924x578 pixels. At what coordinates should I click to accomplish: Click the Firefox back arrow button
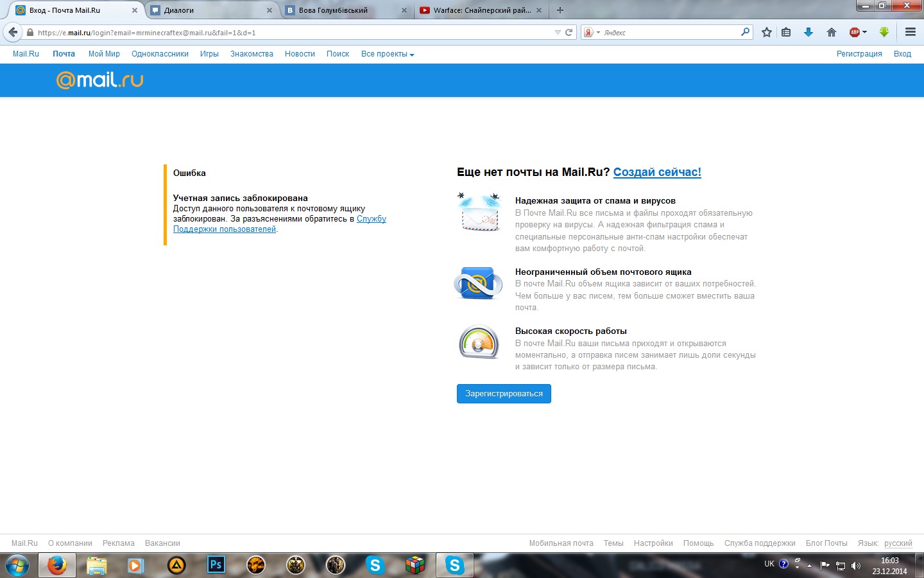pyautogui.click(x=13, y=32)
